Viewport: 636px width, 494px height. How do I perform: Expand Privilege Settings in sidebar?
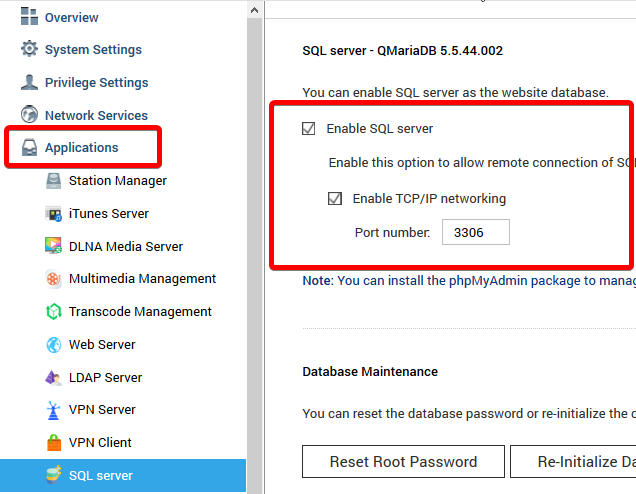[97, 82]
